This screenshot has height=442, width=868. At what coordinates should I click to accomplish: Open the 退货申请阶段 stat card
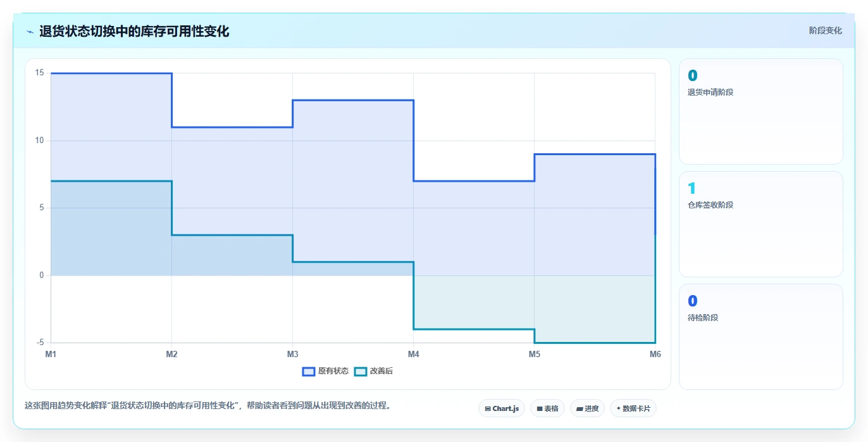pyautogui.click(x=760, y=111)
